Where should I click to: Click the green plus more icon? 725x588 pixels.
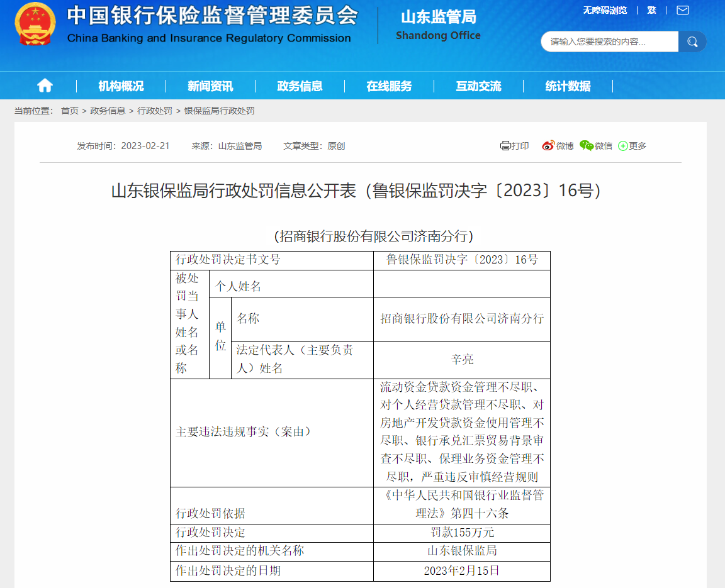pos(623,146)
